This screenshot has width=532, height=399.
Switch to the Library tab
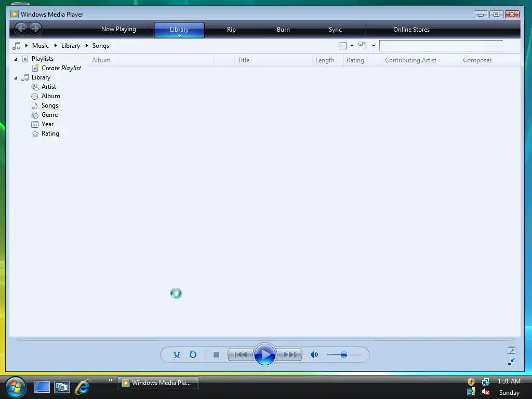pyautogui.click(x=179, y=30)
